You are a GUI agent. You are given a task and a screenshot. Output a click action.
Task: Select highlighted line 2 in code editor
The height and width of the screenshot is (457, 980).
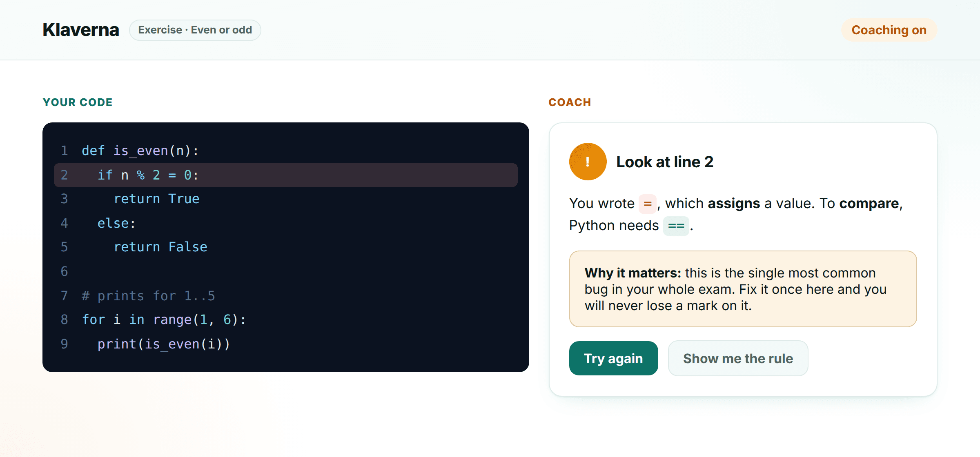point(285,175)
